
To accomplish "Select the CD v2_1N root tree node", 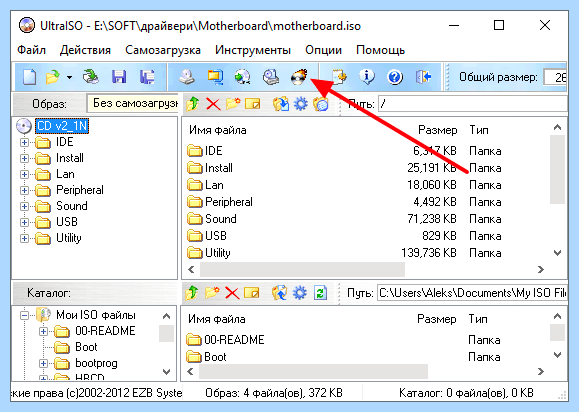I will 62,126.
